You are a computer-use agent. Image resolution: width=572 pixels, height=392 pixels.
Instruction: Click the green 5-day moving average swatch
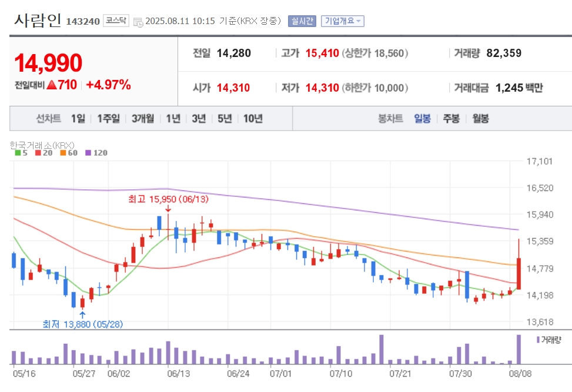click(18, 153)
